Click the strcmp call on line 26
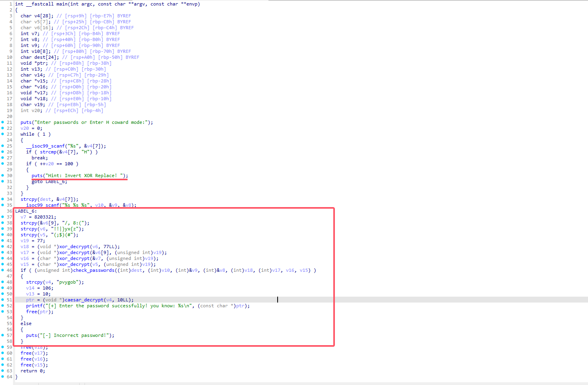The image size is (588, 385). click(48, 152)
